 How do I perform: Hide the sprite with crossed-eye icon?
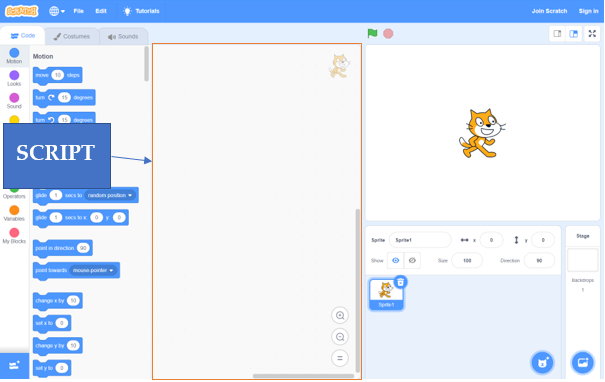click(x=412, y=260)
